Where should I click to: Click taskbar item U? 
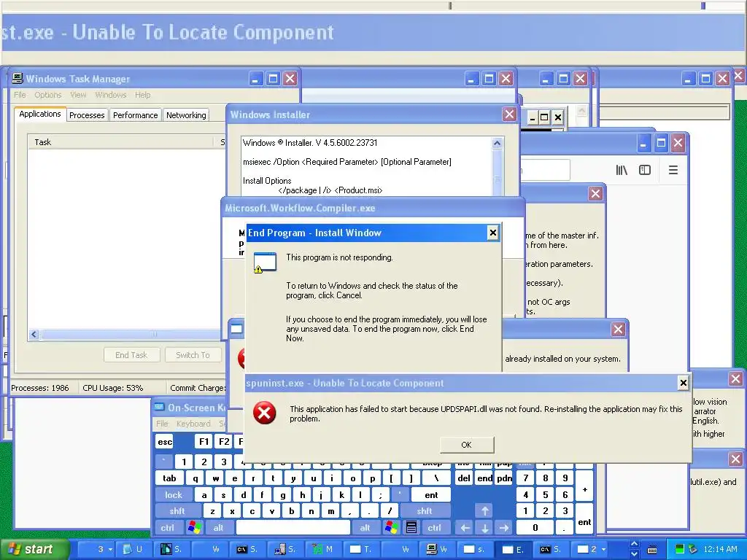click(133, 549)
